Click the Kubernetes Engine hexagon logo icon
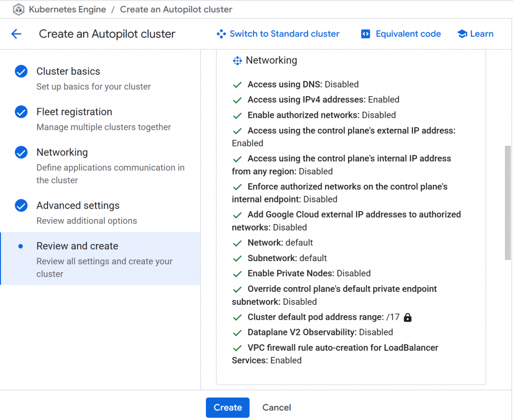 point(19,10)
